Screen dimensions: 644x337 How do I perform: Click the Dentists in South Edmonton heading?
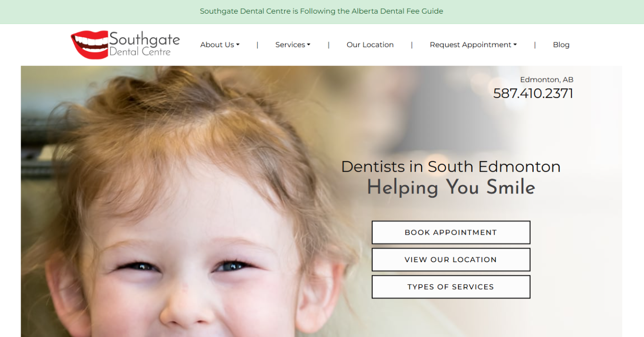coord(451,167)
